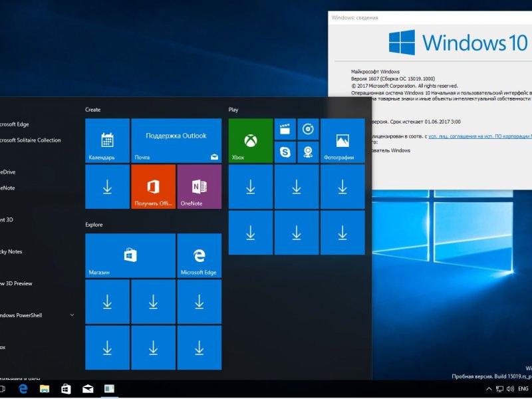Open the small Groove Music disc tile
This screenshot has height=399, width=532.
click(308, 129)
